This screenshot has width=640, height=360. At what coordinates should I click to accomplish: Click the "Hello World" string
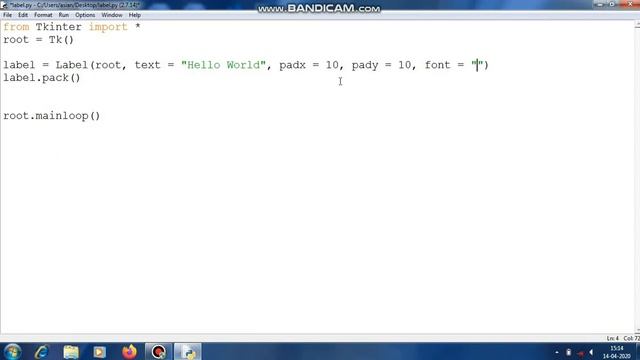coord(223,65)
